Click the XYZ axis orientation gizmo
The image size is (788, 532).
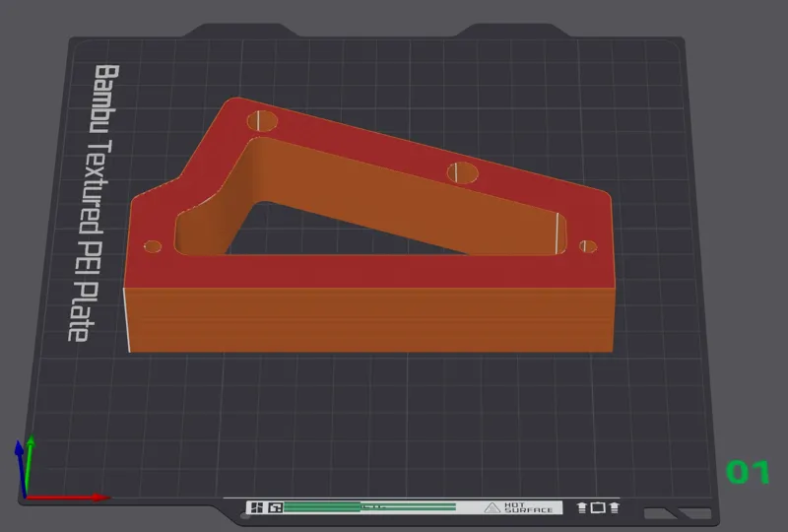pyautogui.click(x=61, y=468)
